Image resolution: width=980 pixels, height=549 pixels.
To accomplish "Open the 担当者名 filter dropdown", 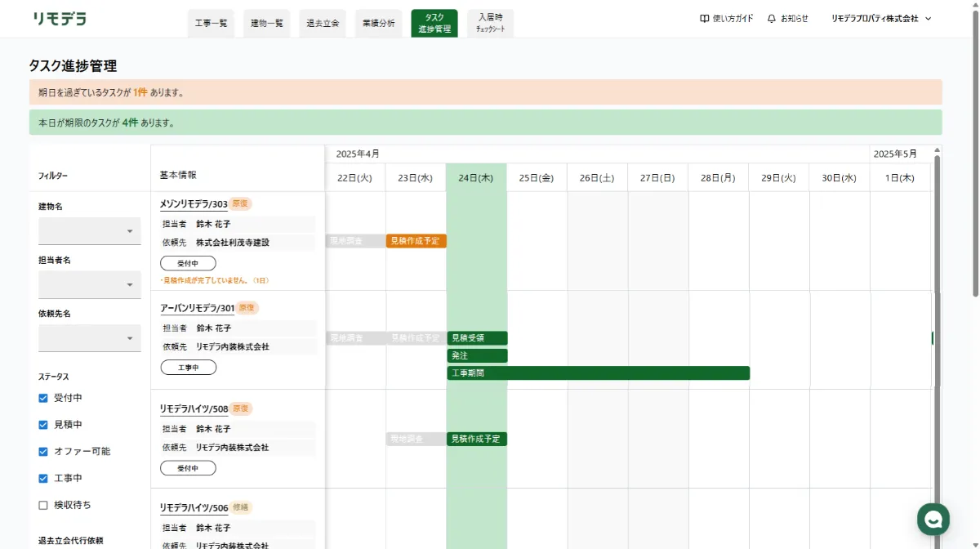I will 90,285.
